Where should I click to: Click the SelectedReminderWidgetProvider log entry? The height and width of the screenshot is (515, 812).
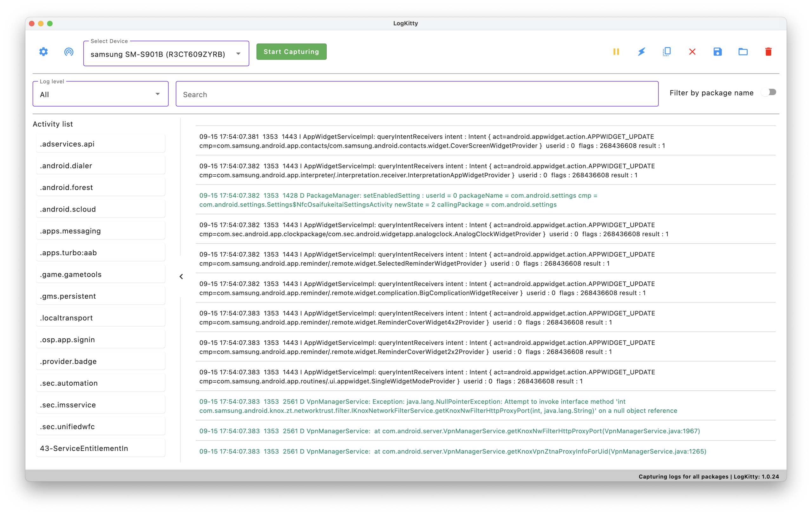tap(486, 259)
